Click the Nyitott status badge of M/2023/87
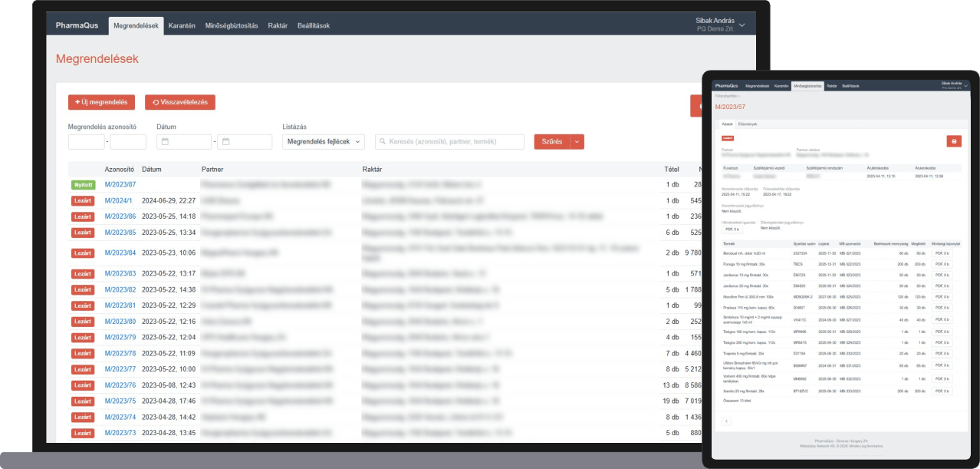The width and height of the screenshot is (980, 469). pos(83,185)
